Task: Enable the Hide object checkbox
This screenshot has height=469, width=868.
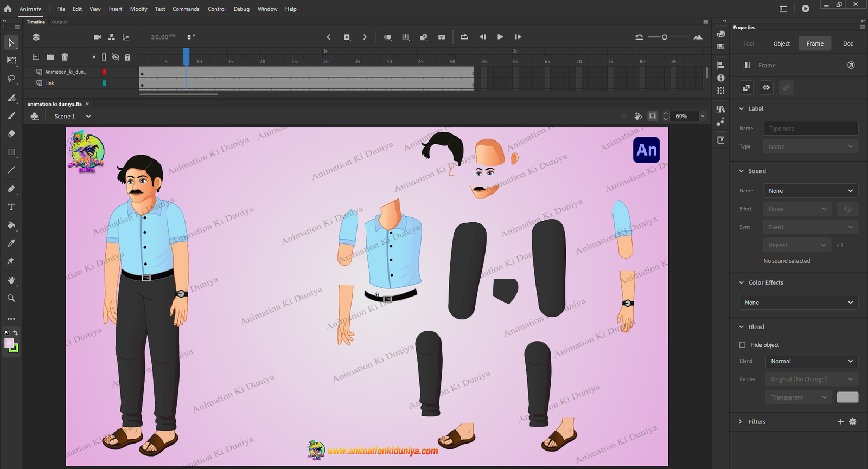Action: [x=742, y=345]
